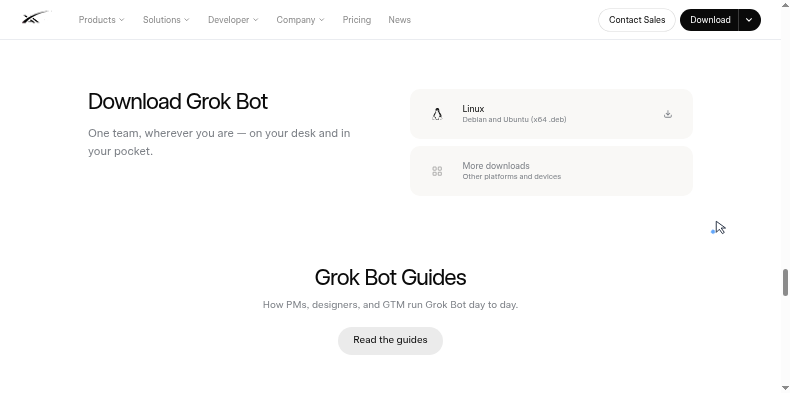Click the page's vertical scrollbar thumb
The image size is (790, 393).
pyautogui.click(x=785, y=283)
